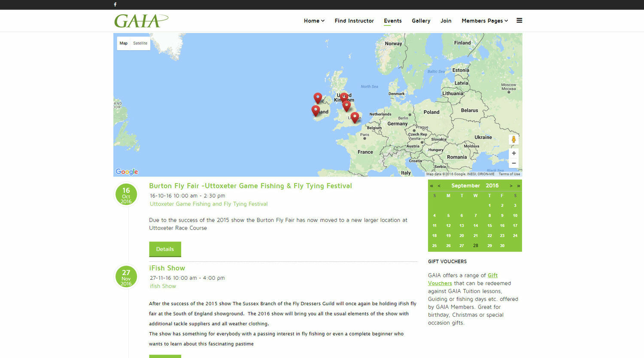Screen dimensions: 644x358
Task: Expand the Home menu dropdown
Action: click(x=314, y=21)
